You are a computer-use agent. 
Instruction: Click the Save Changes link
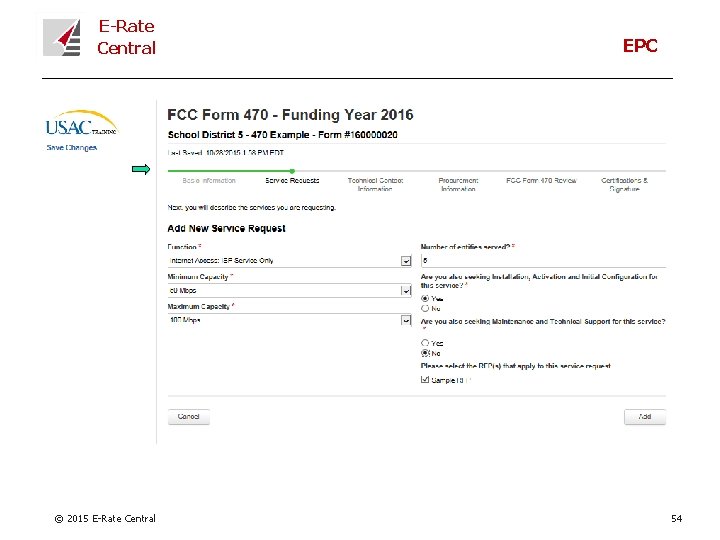(x=72, y=148)
